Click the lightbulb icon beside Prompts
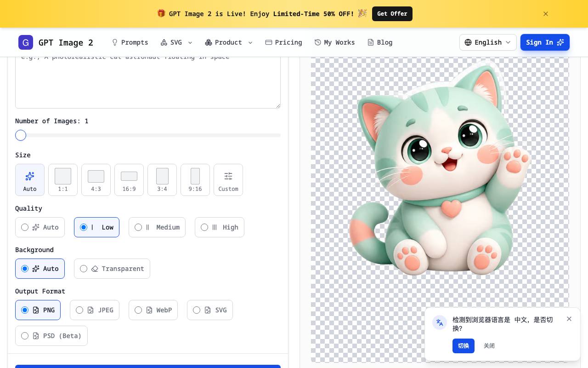588x368 pixels. point(115,42)
